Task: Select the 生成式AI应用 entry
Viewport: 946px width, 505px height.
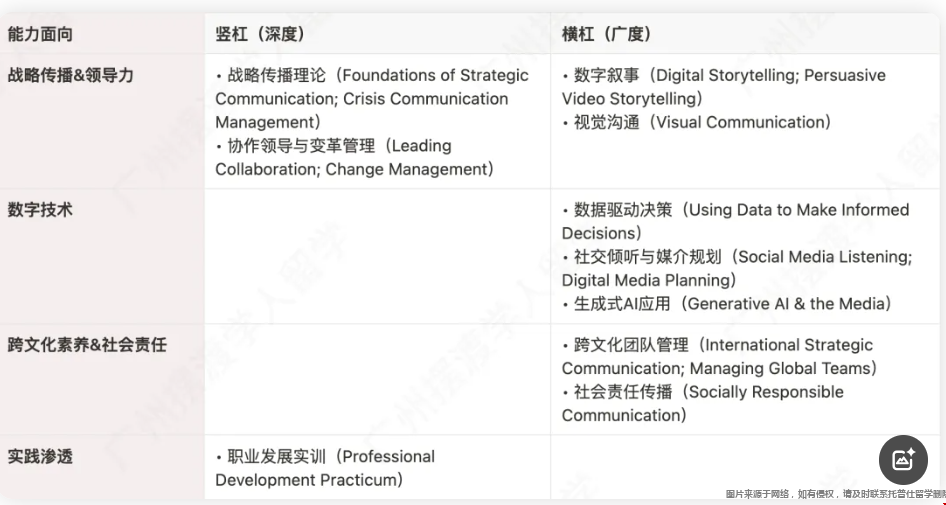Action: click(x=726, y=303)
